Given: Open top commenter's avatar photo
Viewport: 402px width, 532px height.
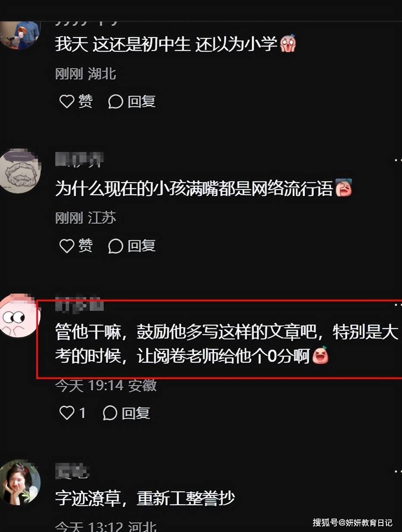Looking at the screenshot, I should click(19, 35).
